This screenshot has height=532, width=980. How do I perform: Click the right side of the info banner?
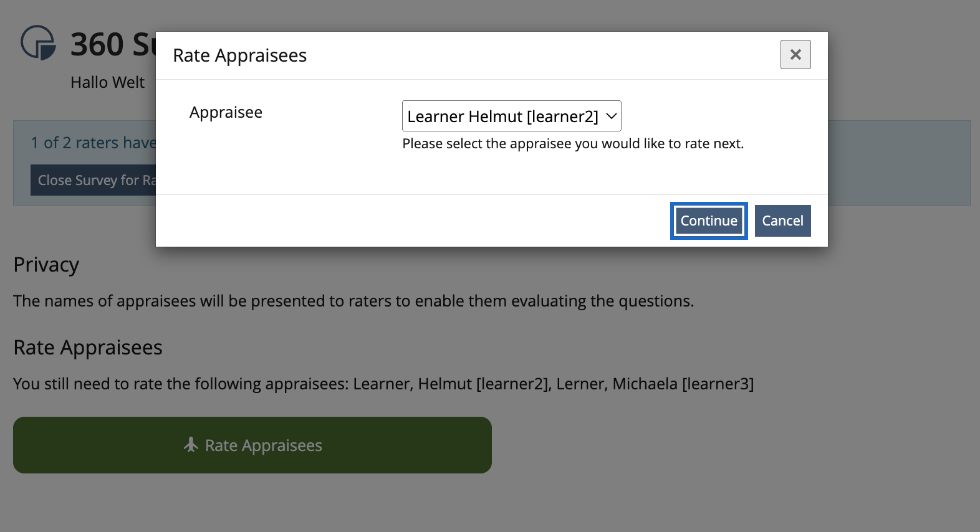click(898, 163)
